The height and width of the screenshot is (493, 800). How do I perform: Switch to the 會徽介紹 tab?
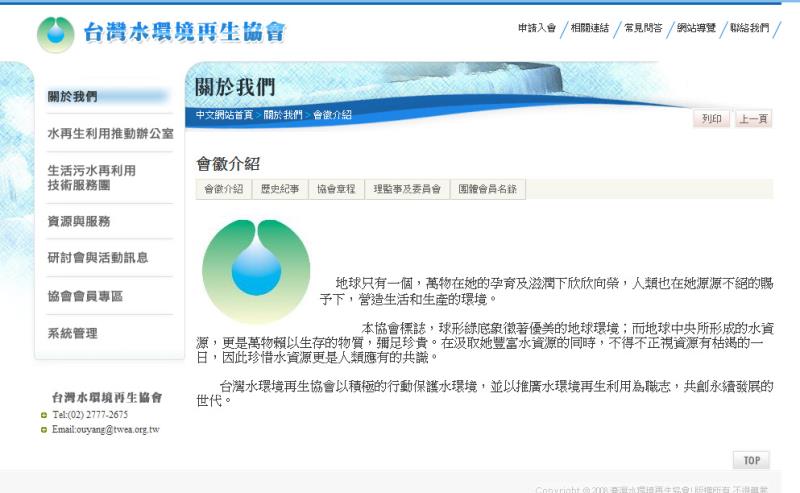[223, 189]
